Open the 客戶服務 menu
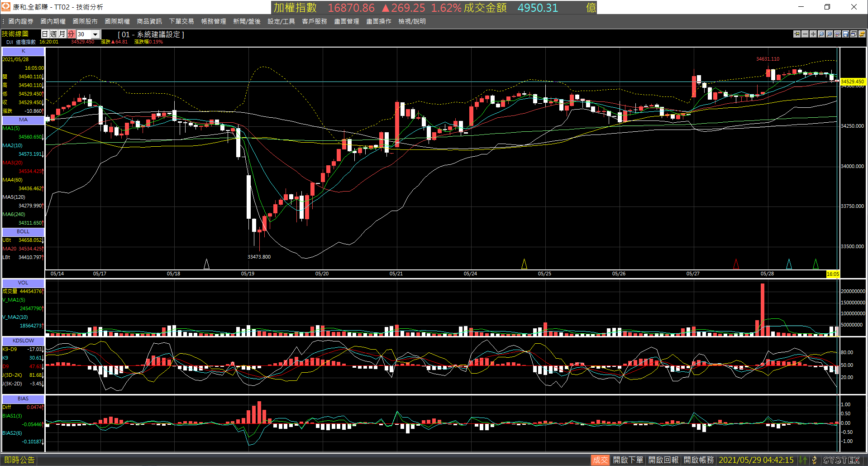The height and width of the screenshot is (466, 868). (x=315, y=21)
